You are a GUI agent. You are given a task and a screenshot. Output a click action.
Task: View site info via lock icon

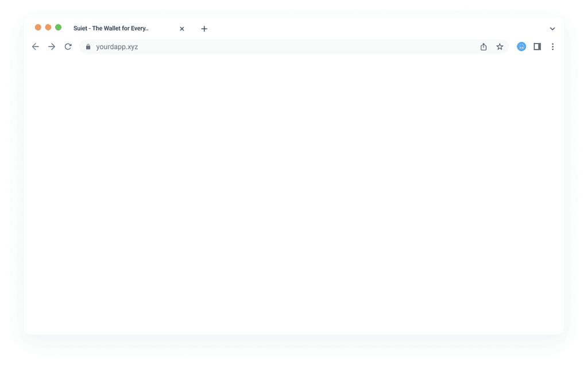click(88, 47)
